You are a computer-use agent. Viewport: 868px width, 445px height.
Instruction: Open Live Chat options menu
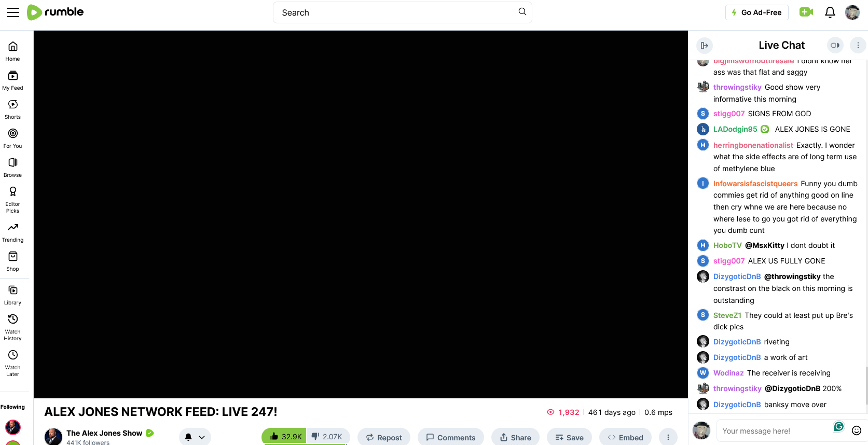[x=858, y=45]
